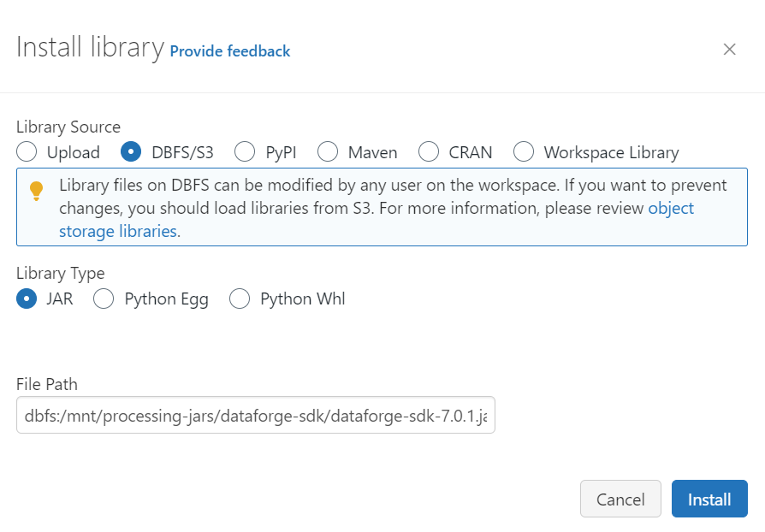Select Workspace Library source option
Image resolution: width=765 pixels, height=532 pixels.
(524, 151)
